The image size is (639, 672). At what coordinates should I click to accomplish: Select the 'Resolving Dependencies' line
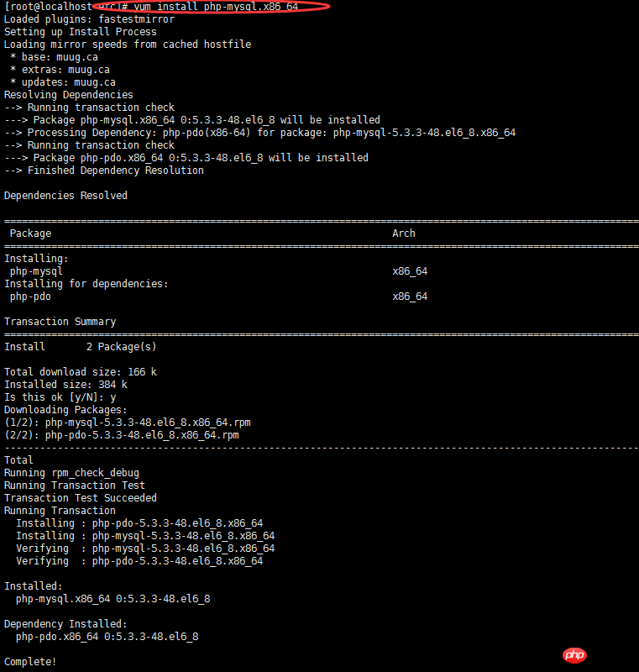coord(69,95)
